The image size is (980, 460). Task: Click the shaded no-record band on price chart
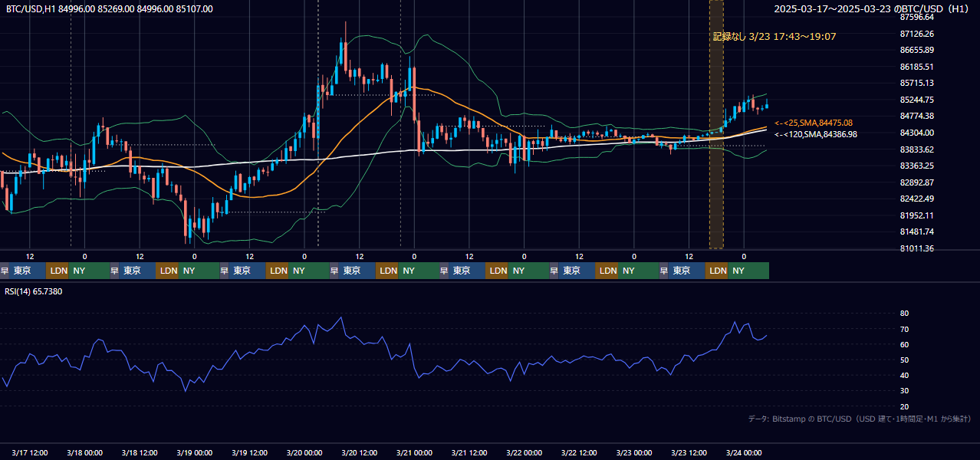click(716, 124)
